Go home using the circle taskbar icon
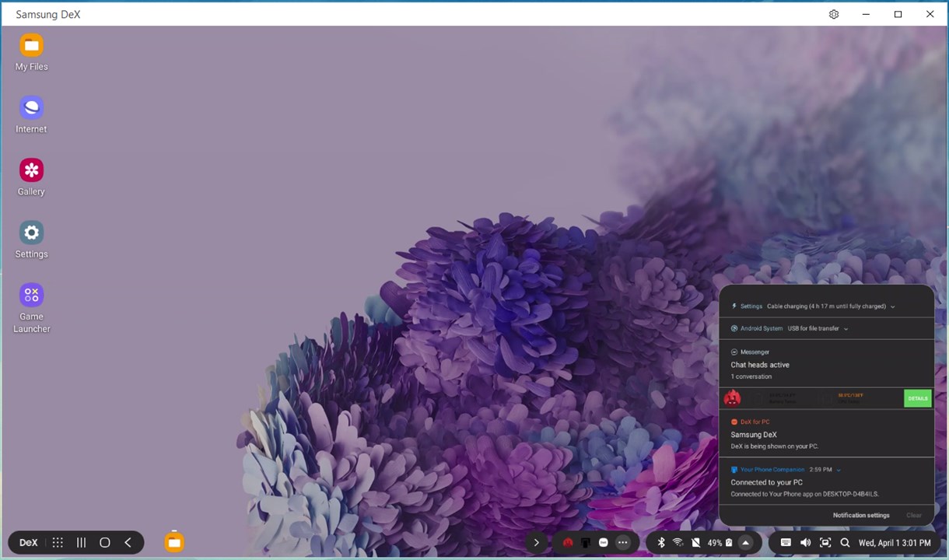Viewport: 949px width, 560px height. coord(104,543)
